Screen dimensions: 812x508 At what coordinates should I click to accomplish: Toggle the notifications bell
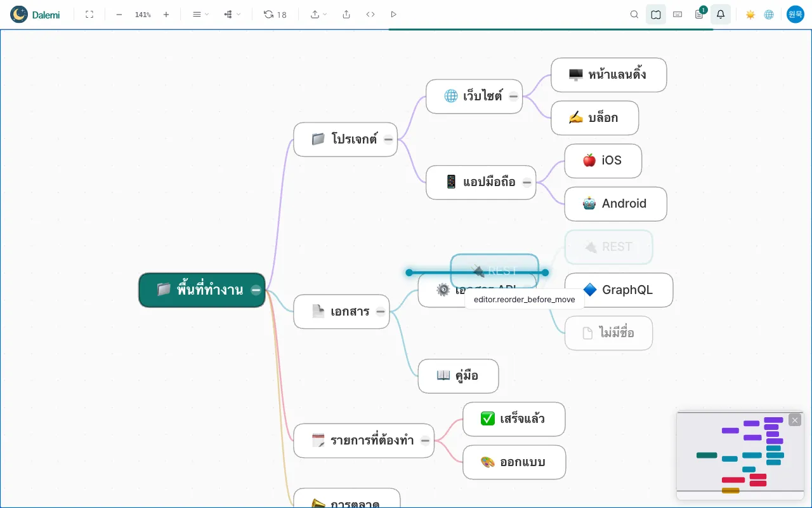coord(721,14)
